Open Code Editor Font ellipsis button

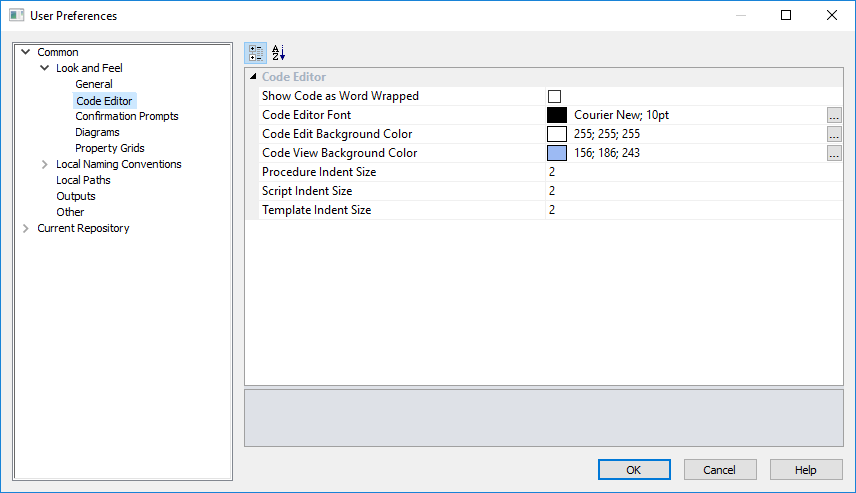tap(834, 115)
